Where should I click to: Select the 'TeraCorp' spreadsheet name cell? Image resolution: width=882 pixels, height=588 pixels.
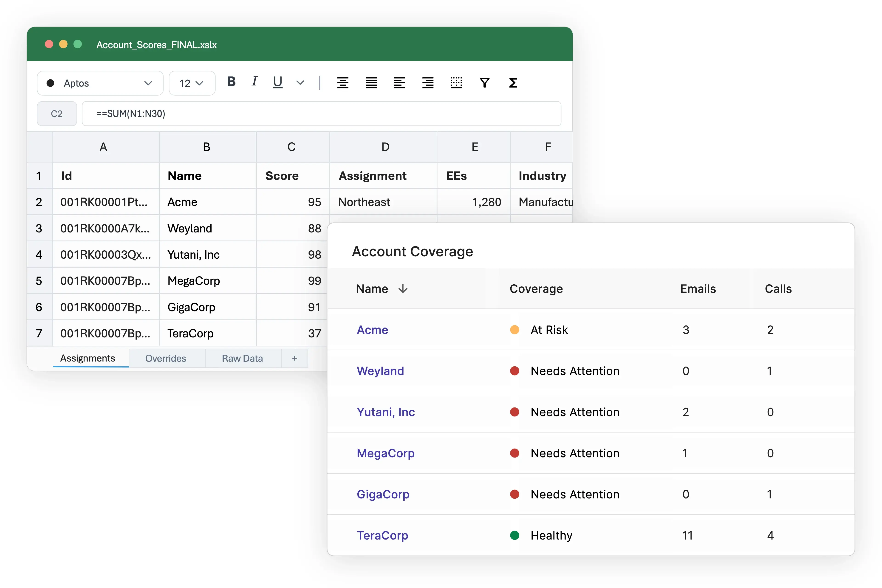(x=208, y=333)
